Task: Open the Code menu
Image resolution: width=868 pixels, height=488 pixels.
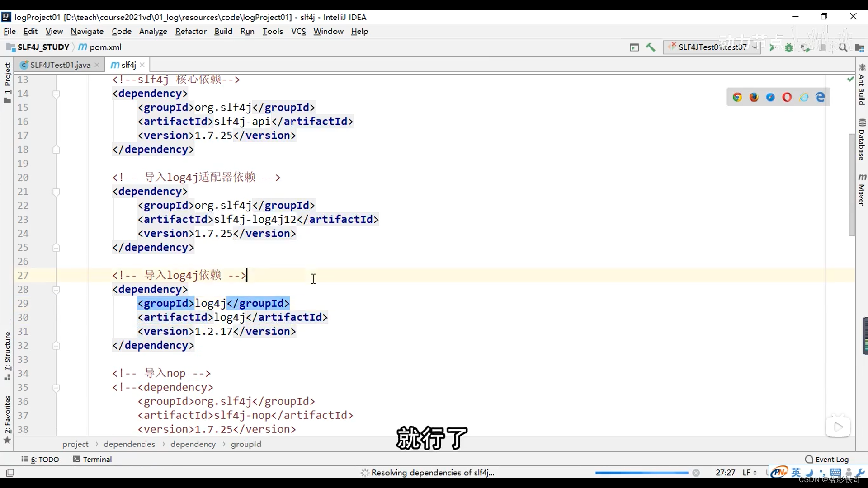Action: 121,31
